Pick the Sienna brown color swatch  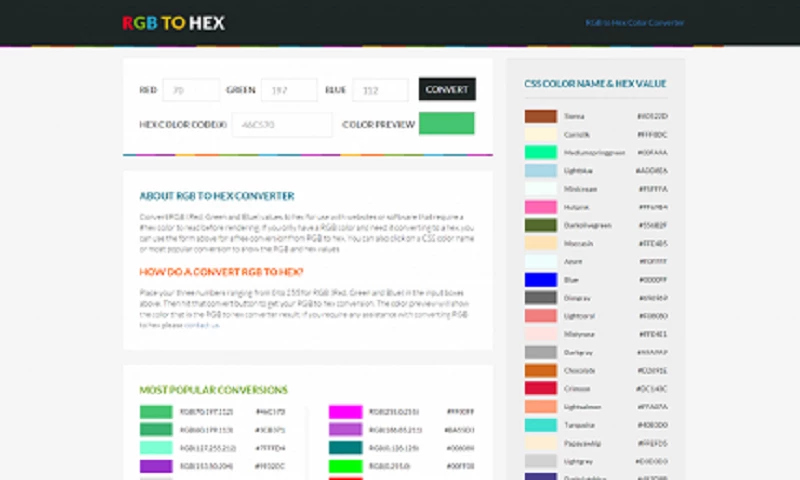[x=541, y=116]
